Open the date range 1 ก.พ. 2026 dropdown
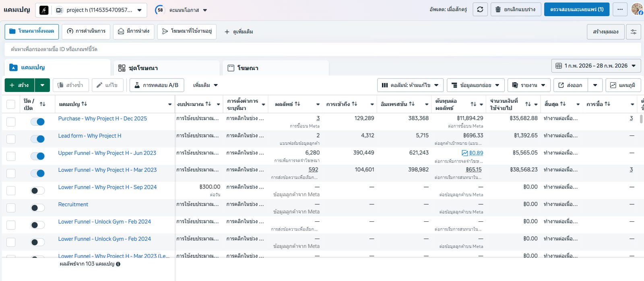 point(596,66)
